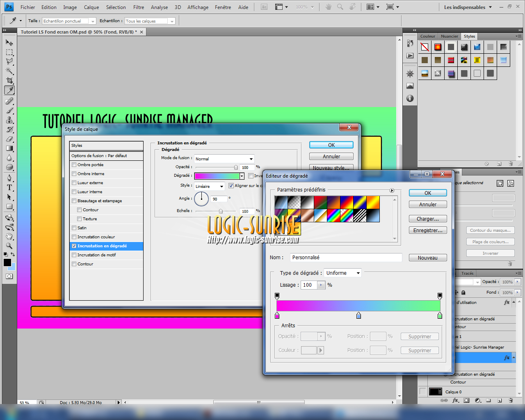The image size is (525, 420).
Task: Open the Filtre menu
Action: coord(139,7)
